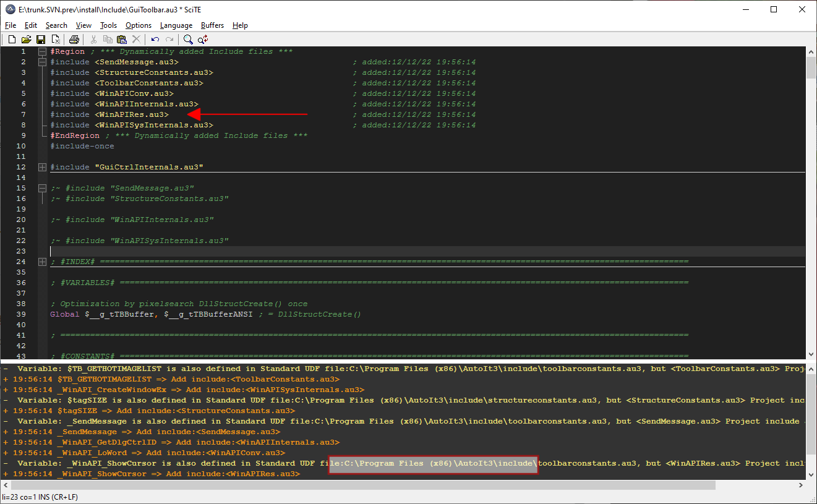
Task: Print the document using the printer icon
Action: click(x=74, y=40)
